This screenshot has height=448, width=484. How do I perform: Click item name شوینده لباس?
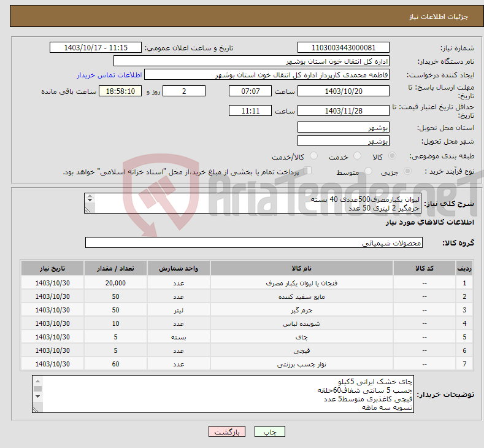click(302, 324)
